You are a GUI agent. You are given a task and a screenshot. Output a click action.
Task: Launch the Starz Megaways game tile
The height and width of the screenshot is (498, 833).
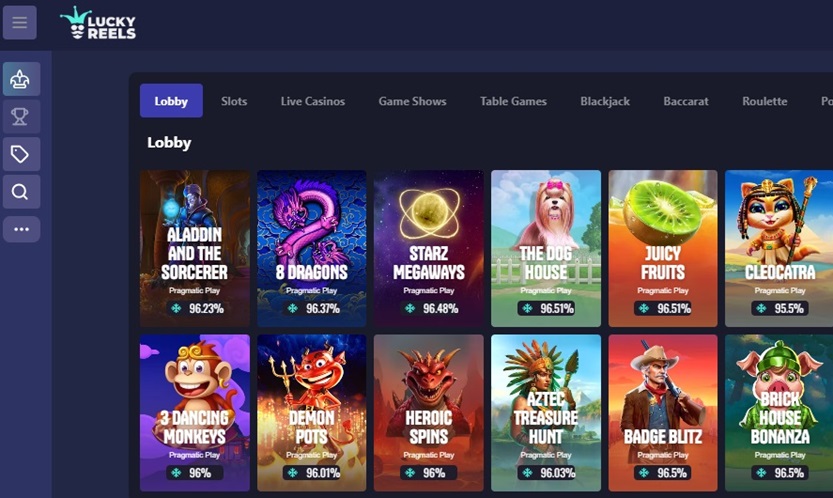[x=429, y=248]
